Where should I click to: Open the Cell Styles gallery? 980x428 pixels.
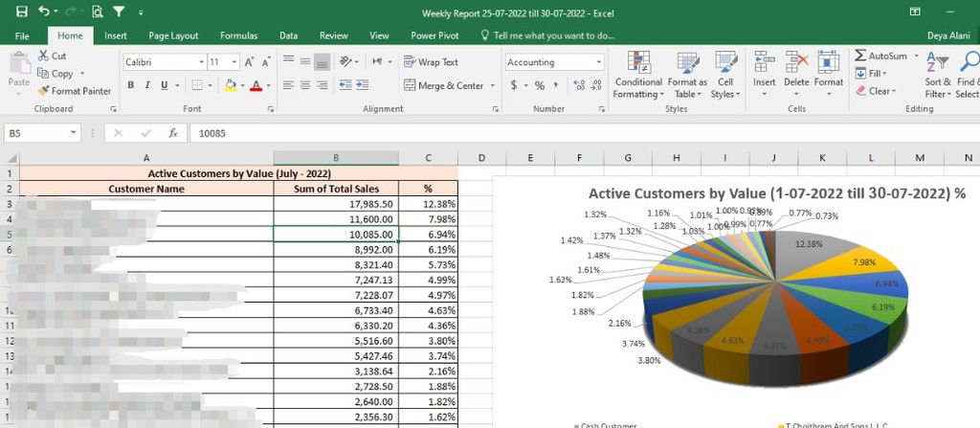coord(725,75)
